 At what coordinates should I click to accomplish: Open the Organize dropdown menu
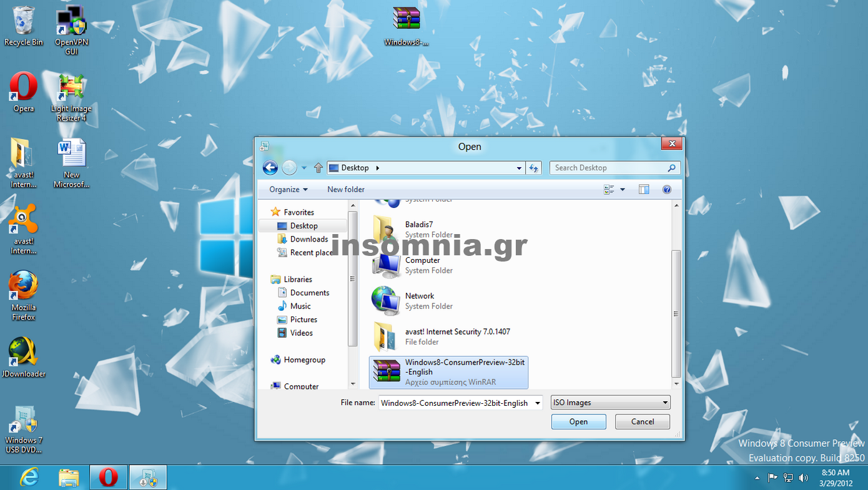(x=289, y=190)
